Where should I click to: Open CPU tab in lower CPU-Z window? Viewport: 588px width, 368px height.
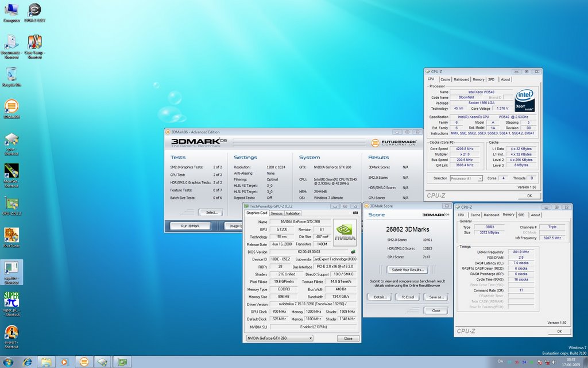[461, 215]
